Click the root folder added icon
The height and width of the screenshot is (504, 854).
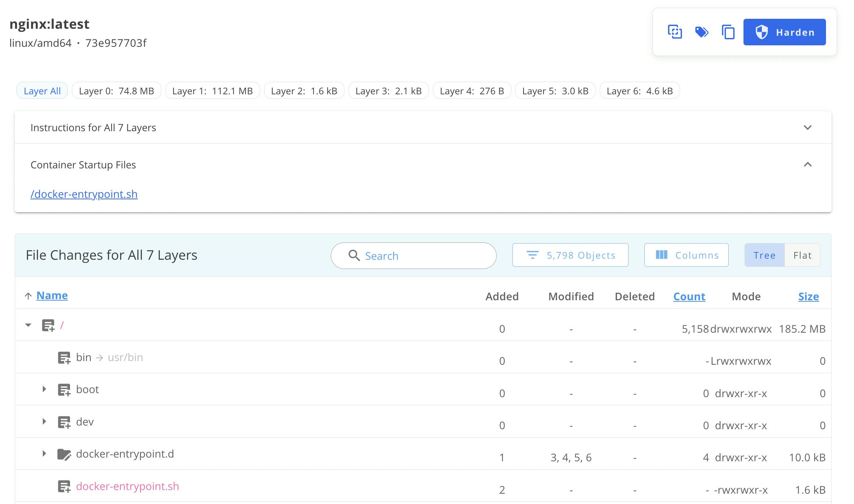point(48,325)
